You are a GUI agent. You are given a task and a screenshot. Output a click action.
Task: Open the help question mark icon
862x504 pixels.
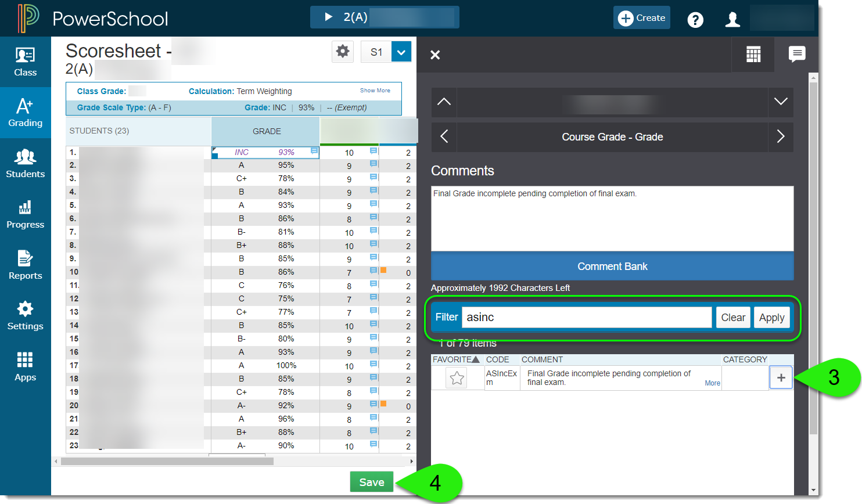pyautogui.click(x=695, y=20)
